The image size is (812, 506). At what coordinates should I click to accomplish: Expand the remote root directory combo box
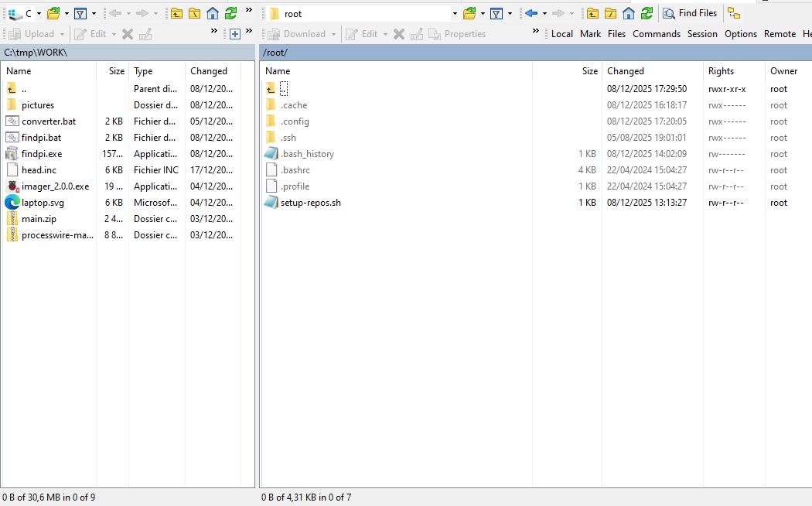coord(455,13)
